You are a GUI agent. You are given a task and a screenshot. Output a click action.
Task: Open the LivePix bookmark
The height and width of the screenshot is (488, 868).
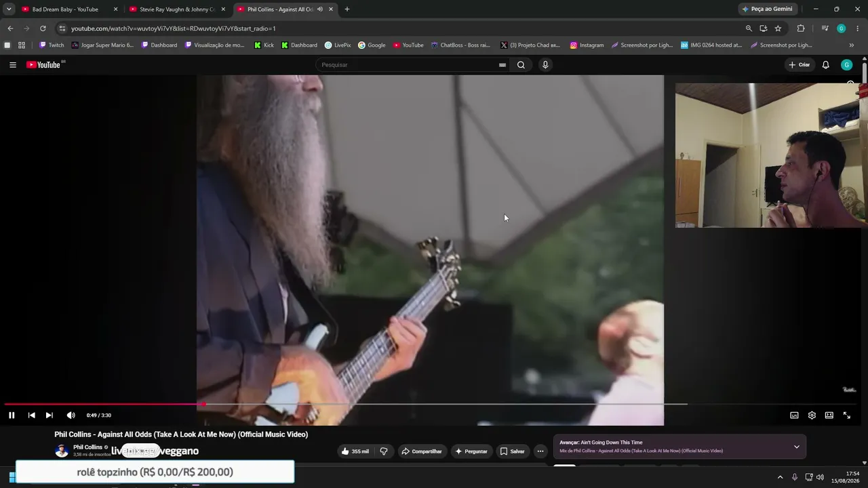pos(338,45)
